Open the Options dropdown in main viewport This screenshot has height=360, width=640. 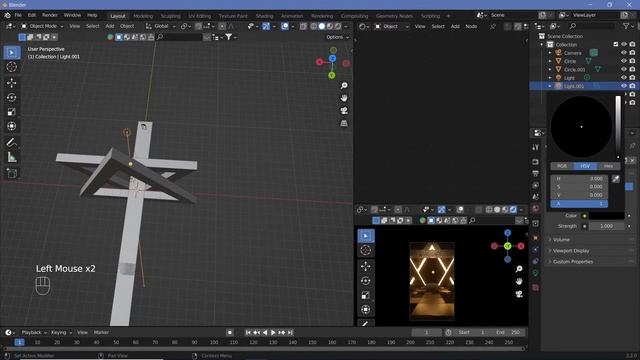(x=338, y=37)
